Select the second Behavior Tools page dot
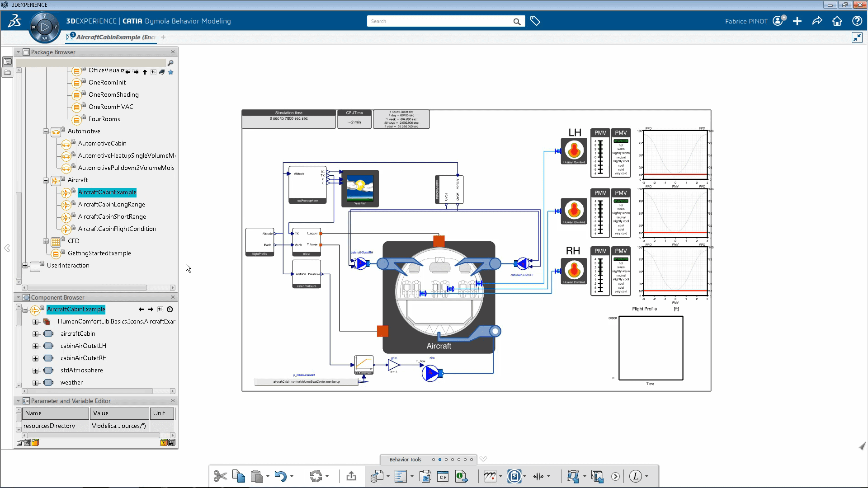Viewport: 868px width, 488px height. pos(440,460)
